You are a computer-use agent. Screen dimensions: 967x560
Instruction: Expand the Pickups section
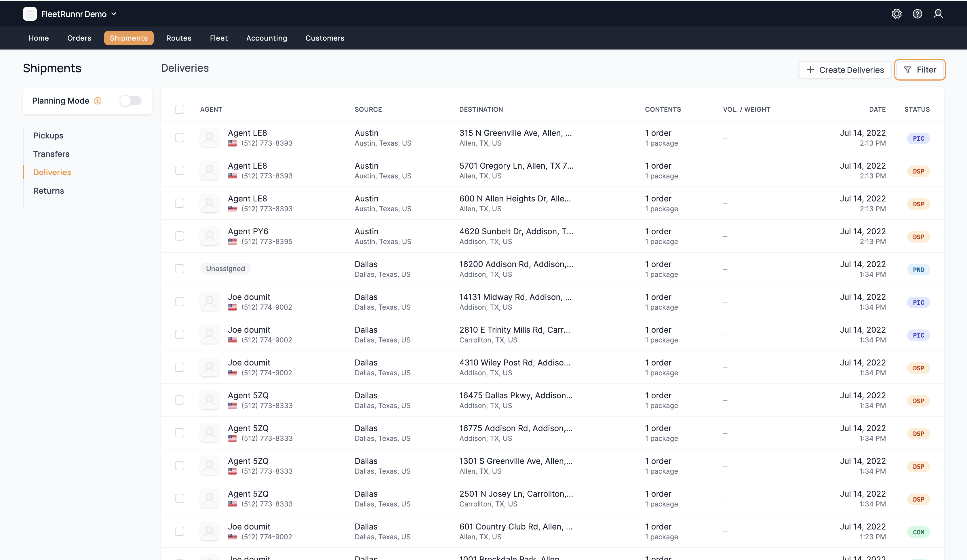[48, 136]
